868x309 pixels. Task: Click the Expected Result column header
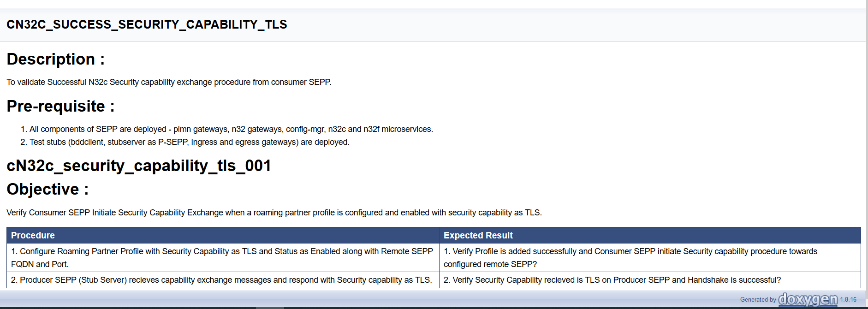pos(478,235)
